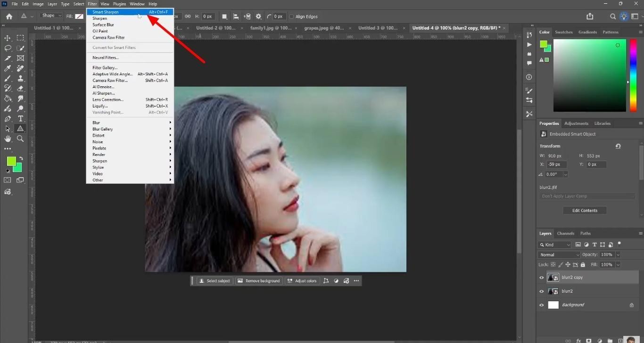Open the Normal blend mode dropdown

[560, 254]
